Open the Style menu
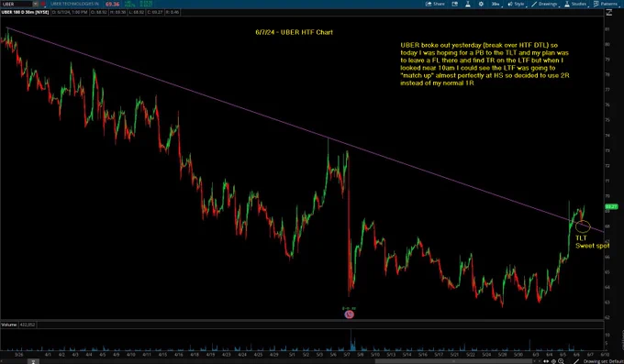The width and height of the screenshot is (624, 364). 517,4
